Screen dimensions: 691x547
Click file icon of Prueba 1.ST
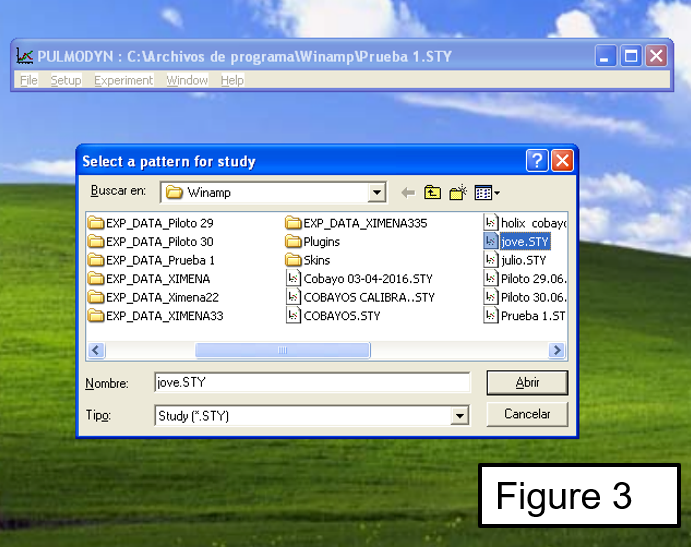coord(490,316)
